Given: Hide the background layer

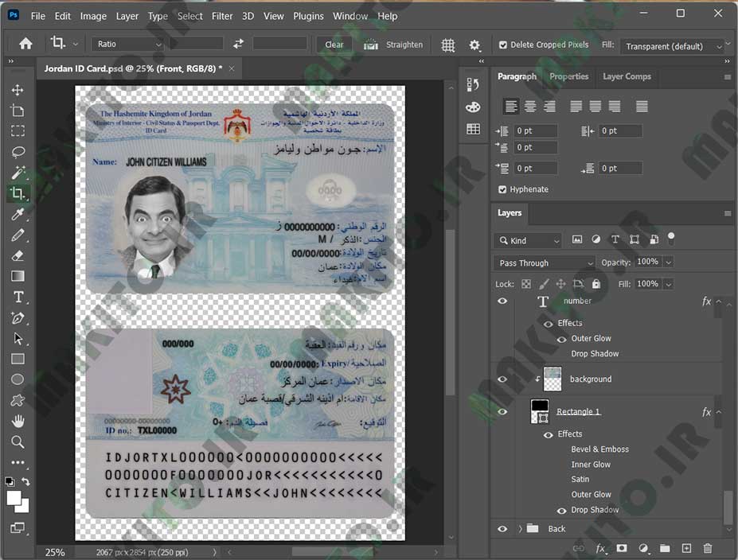Looking at the screenshot, I should [x=502, y=379].
